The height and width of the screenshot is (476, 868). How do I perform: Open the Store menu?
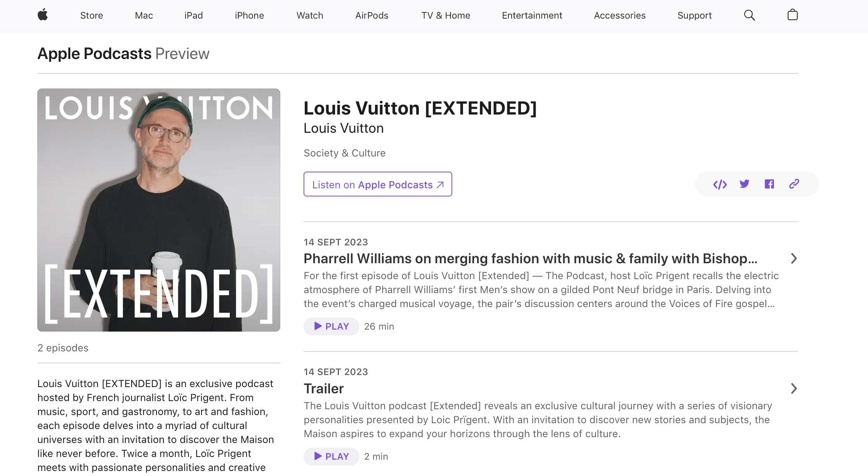[x=92, y=16]
